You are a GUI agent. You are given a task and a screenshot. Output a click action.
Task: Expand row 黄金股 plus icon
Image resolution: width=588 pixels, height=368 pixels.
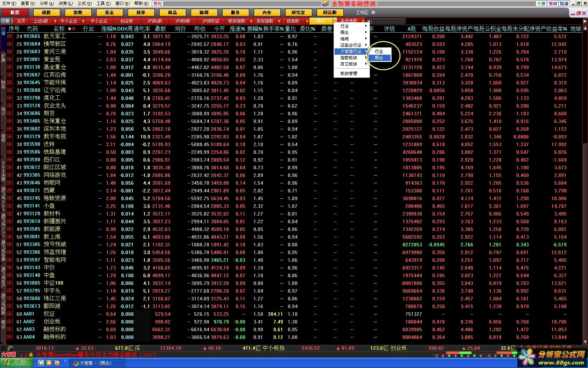click(9, 59)
